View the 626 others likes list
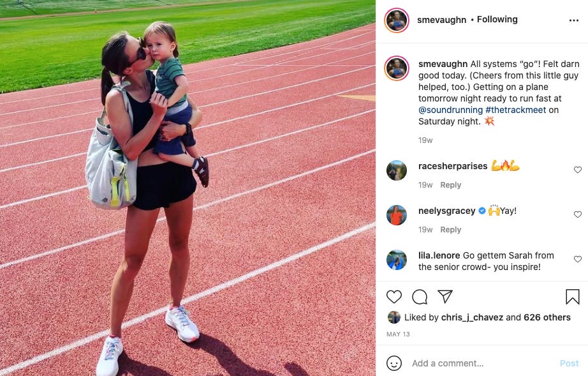Screen dimensions: 588x376 [547, 317]
